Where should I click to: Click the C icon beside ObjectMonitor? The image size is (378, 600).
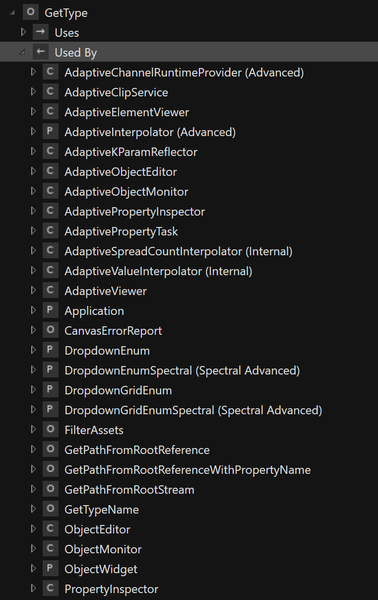pos(50,549)
